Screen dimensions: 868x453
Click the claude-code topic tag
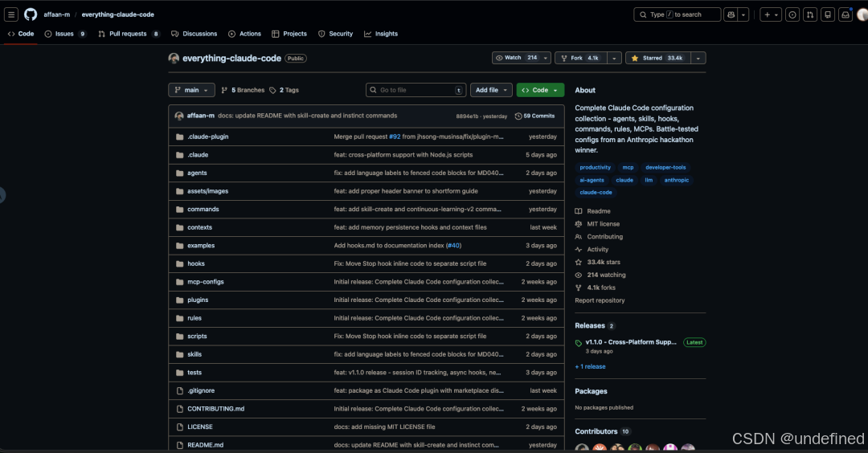coord(596,193)
